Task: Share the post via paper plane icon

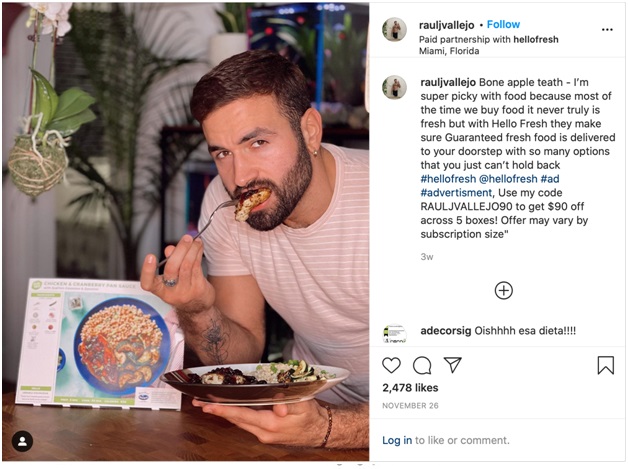Action: click(x=452, y=365)
